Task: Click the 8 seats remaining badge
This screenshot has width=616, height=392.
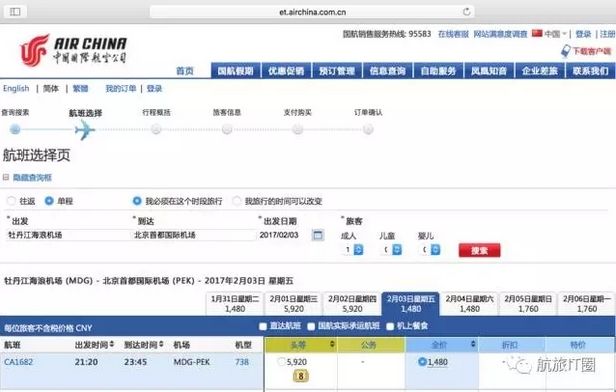Action: (x=301, y=376)
